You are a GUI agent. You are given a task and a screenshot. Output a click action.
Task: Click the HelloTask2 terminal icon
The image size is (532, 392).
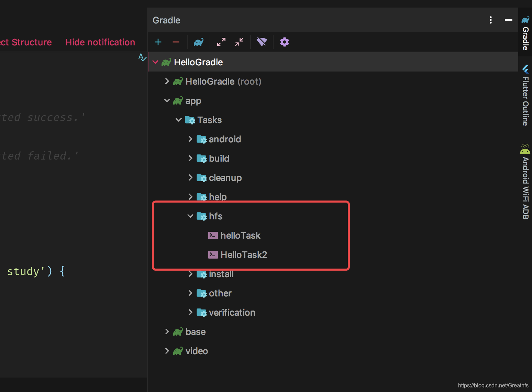213,254
